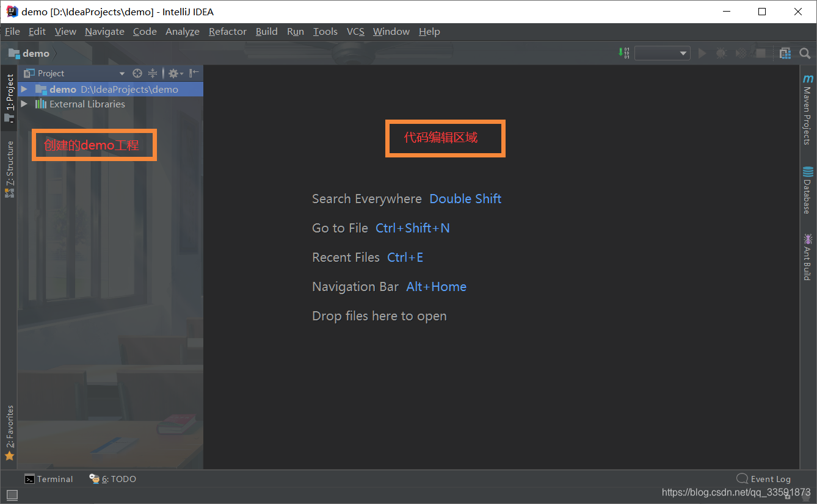Open the Run menu
The image size is (817, 504).
point(296,32)
